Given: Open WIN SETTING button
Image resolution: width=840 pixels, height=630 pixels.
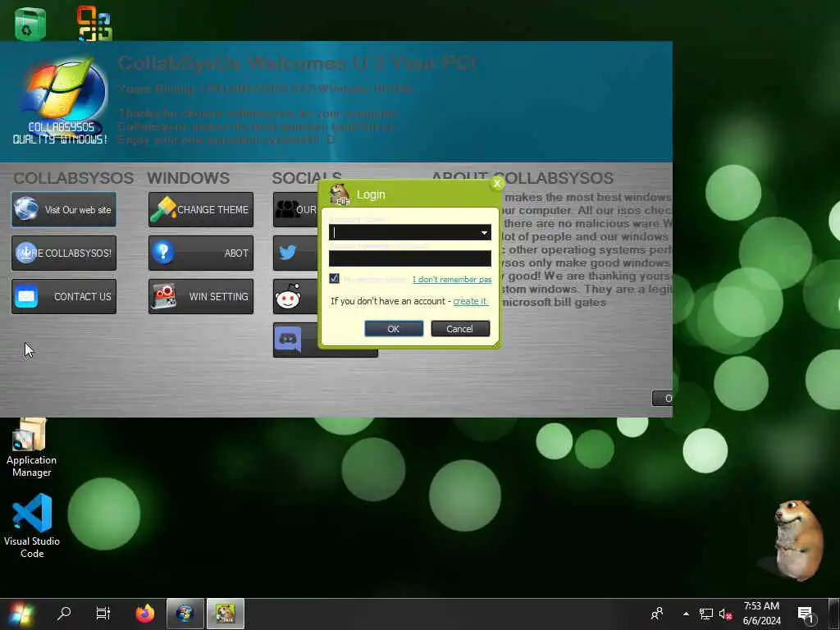Looking at the screenshot, I should pos(201,296).
